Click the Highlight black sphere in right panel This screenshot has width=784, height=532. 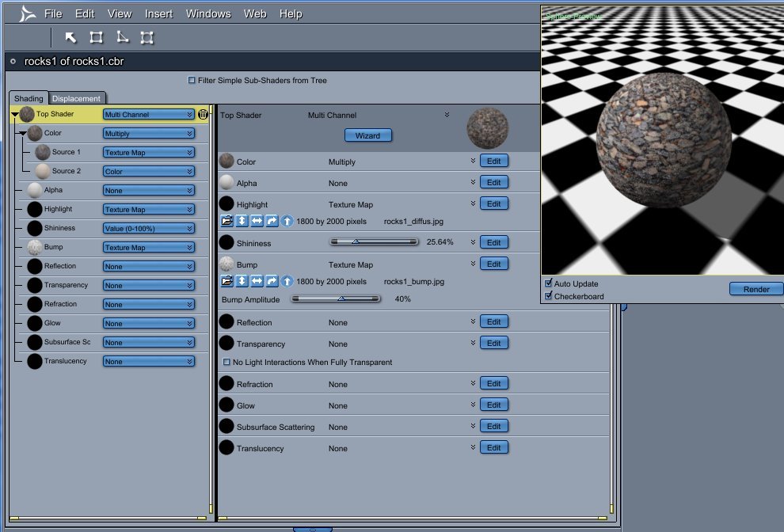(226, 203)
